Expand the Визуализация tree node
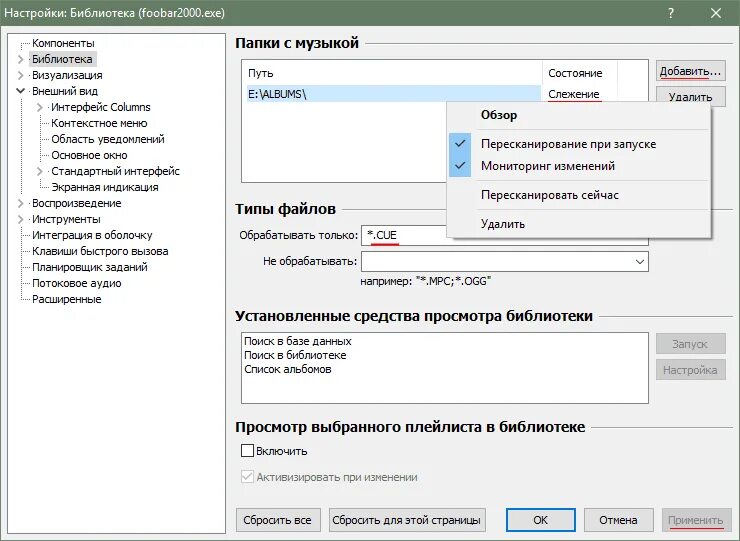This screenshot has height=541, width=740. pyautogui.click(x=20, y=76)
